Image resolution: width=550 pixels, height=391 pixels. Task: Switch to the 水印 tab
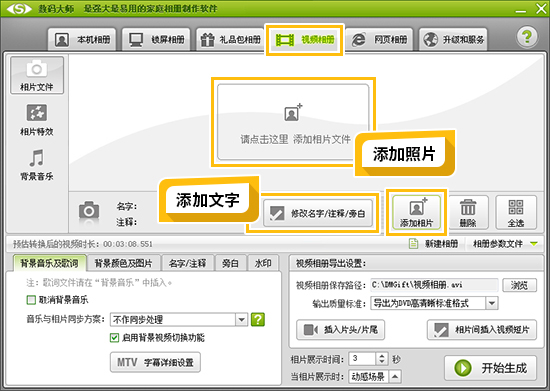click(x=263, y=263)
